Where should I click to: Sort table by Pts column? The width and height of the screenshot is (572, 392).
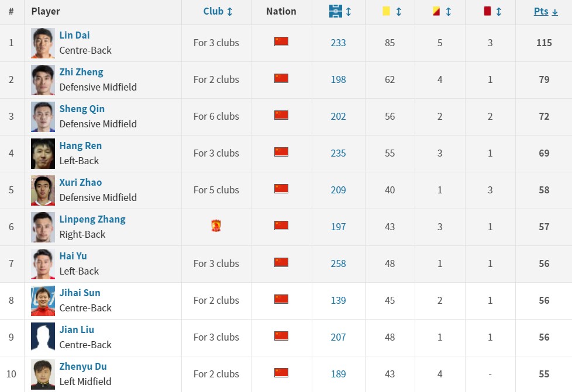tap(545, 12)
